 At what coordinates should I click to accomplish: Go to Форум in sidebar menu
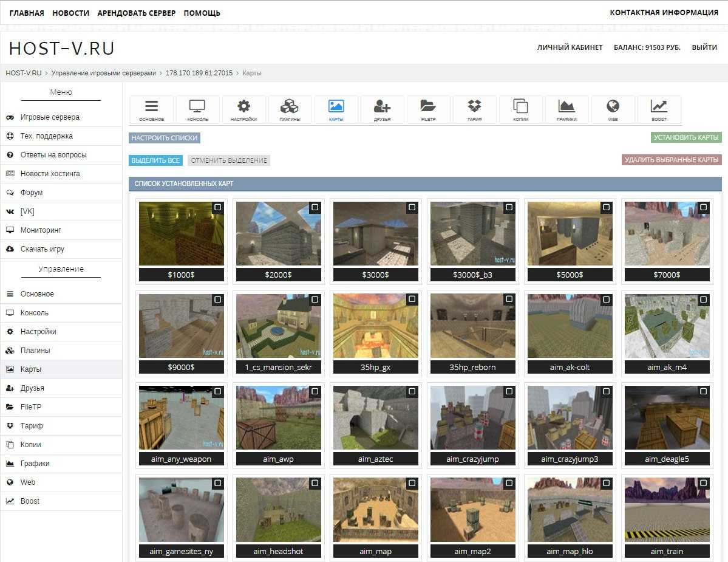pos(32,193)
